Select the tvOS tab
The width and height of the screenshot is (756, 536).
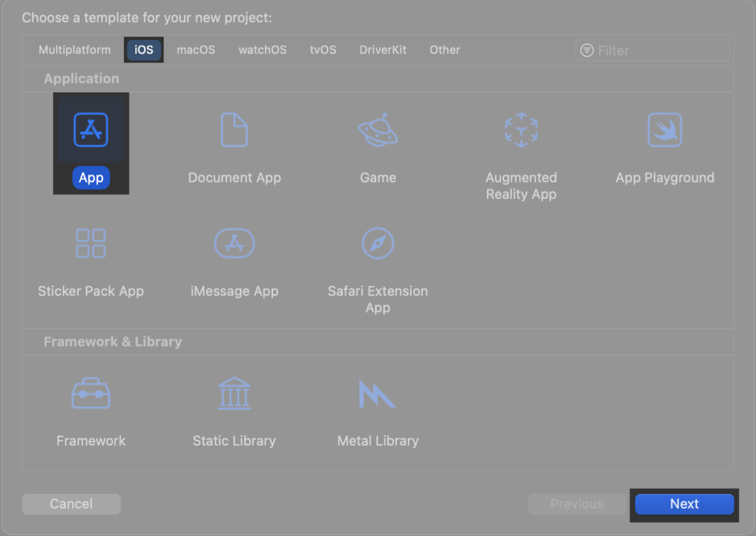(323, 50)
